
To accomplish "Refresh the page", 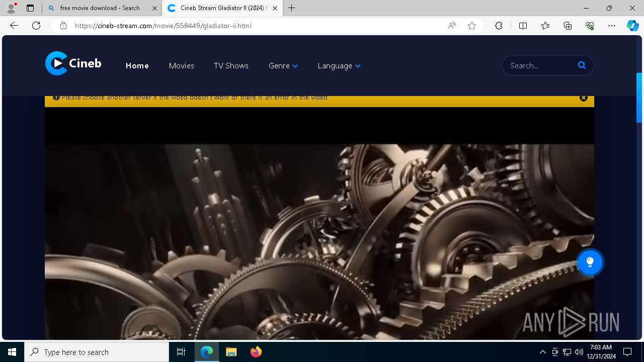I will coord(36,26).
